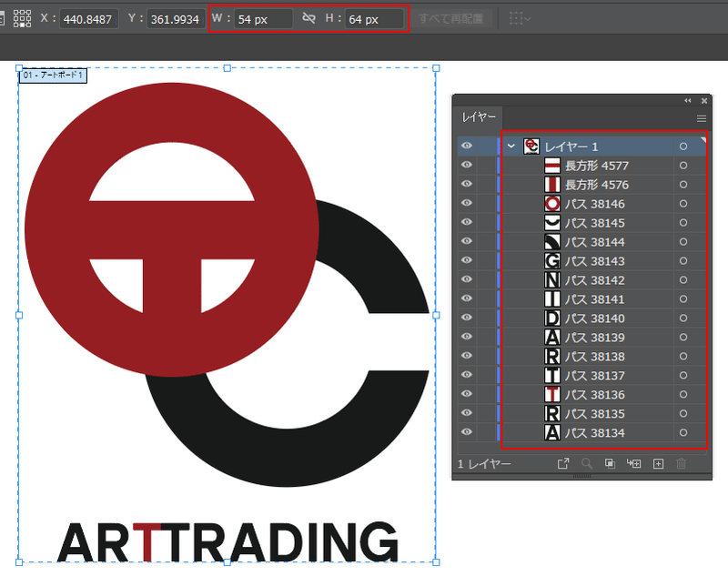
Task: Click the 1 レイヤー count text
Action: point(484,464)
